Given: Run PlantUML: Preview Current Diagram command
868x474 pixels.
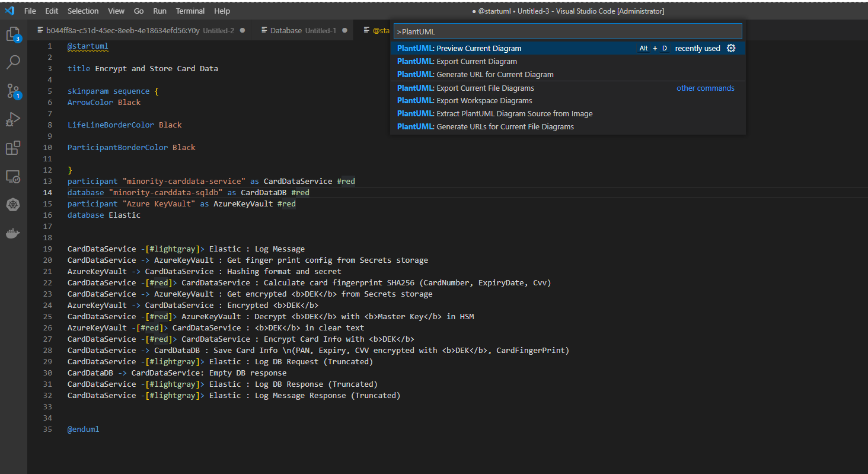Looking at the screenshot, I should [478, 49].
